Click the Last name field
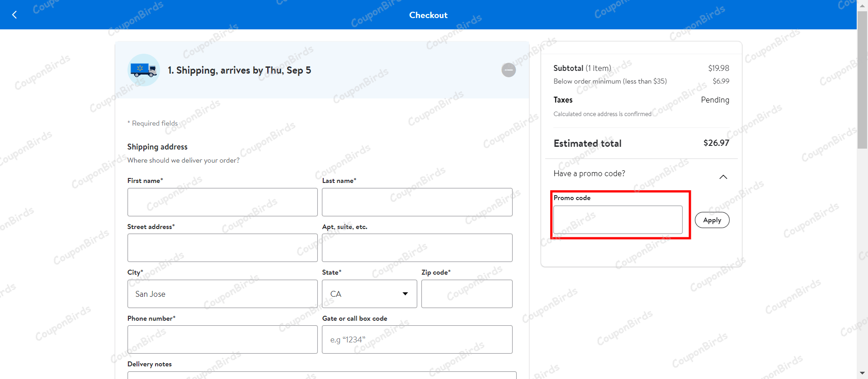 pos(417,202)
